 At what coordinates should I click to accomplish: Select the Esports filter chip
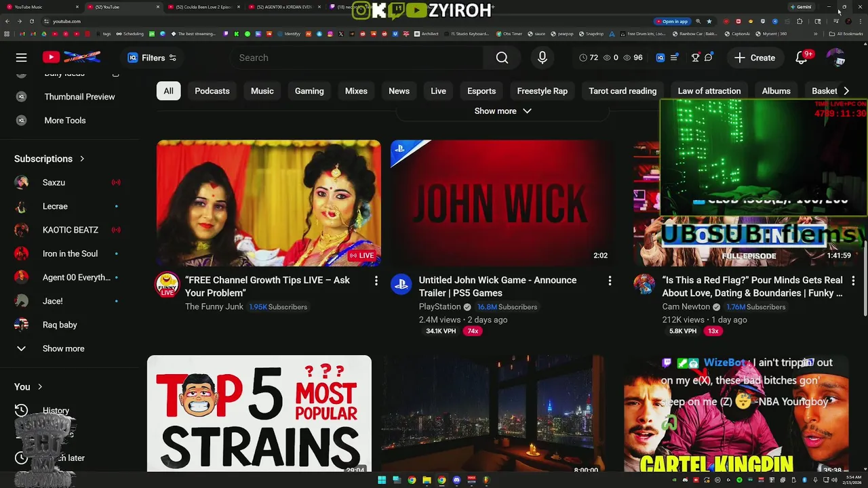point(481,91)
